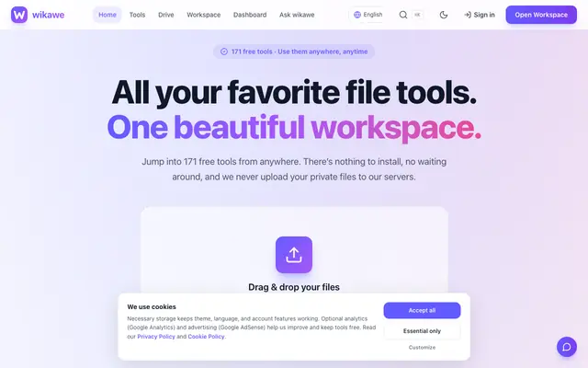
Task: Click the keyboard shortcut badge next to search
Action: coord(417,15)
